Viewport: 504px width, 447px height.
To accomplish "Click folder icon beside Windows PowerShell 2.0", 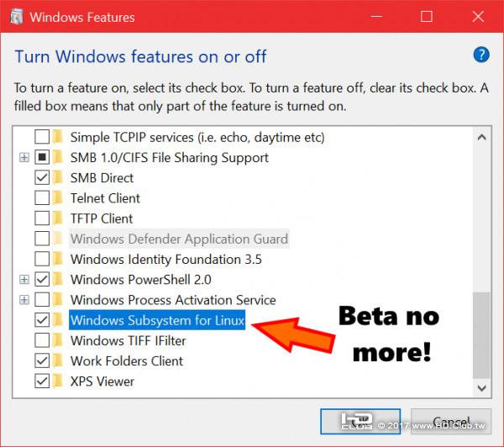I will [x=58, y=279].
